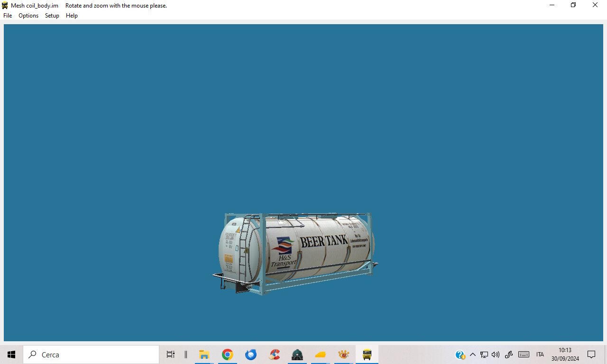Open the File menu
Screen dimensions: 607x364
[x=8, y=16]
